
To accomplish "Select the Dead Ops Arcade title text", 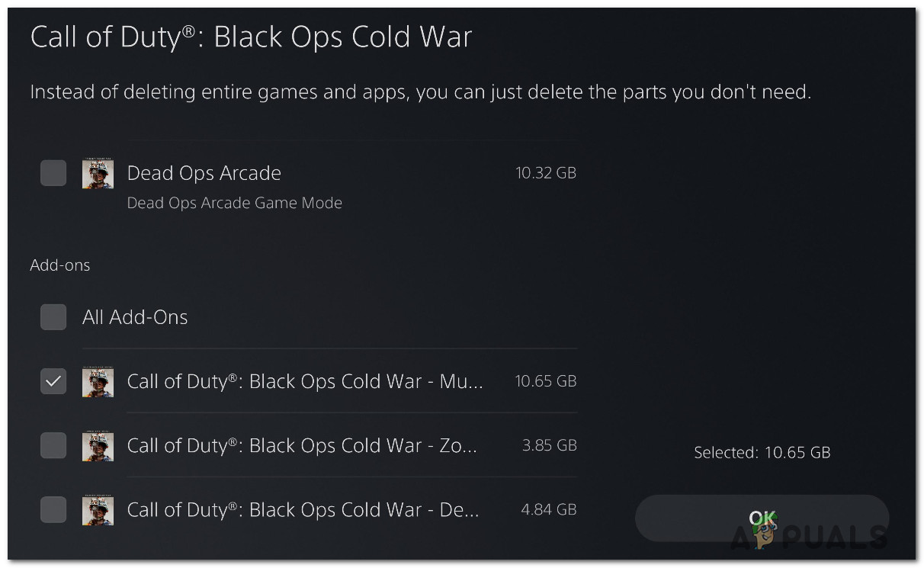I will [x=204, y=173].
